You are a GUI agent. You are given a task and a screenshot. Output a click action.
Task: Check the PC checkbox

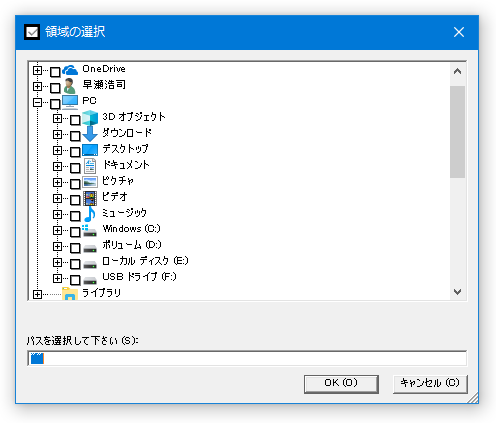pyautogui.click(x=55, y=104)
